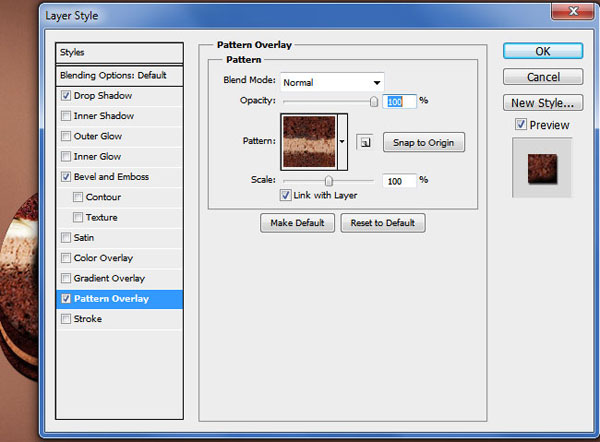Viewport: 600px width, 442px height.
Task: Select the Stroke style label
Action: coord(88,319)
